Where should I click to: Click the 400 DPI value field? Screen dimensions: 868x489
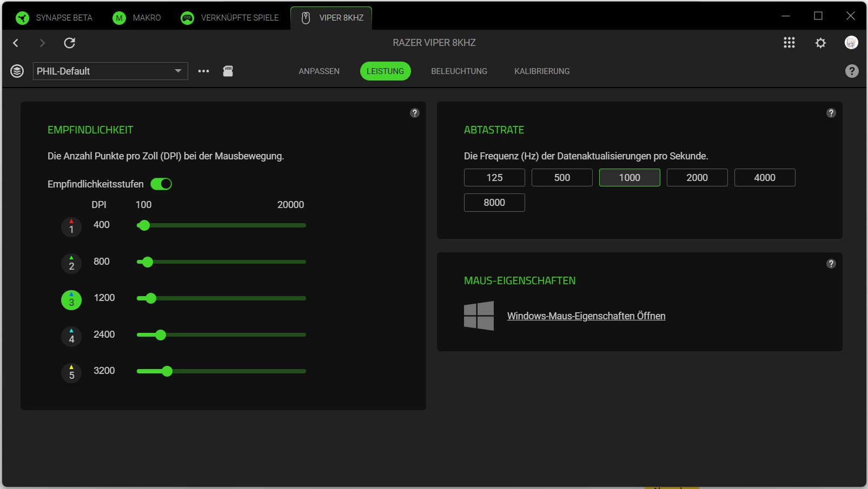pyautogui.click(x=102, y=225)
